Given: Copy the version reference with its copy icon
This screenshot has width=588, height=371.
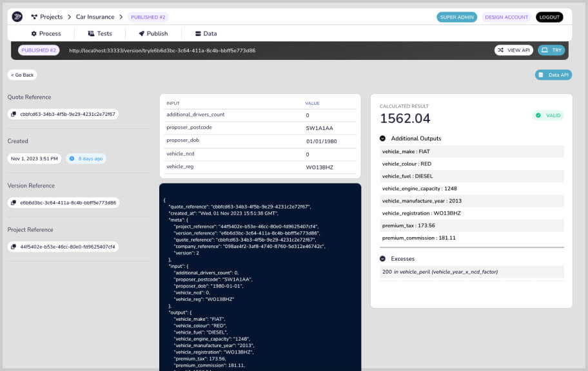Looking at the screenshot, I should click(x=14, y=202).
